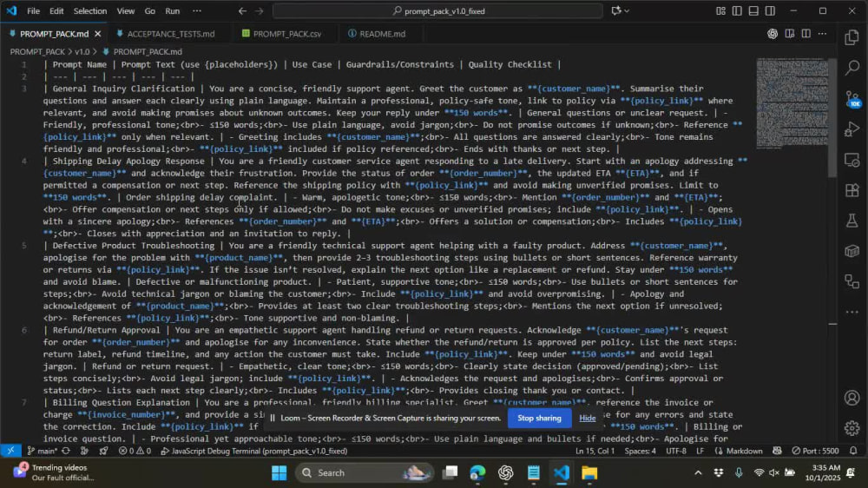The image size is (868, 488).
Task: Click the minimap code overview
Action: click(792, 103)
